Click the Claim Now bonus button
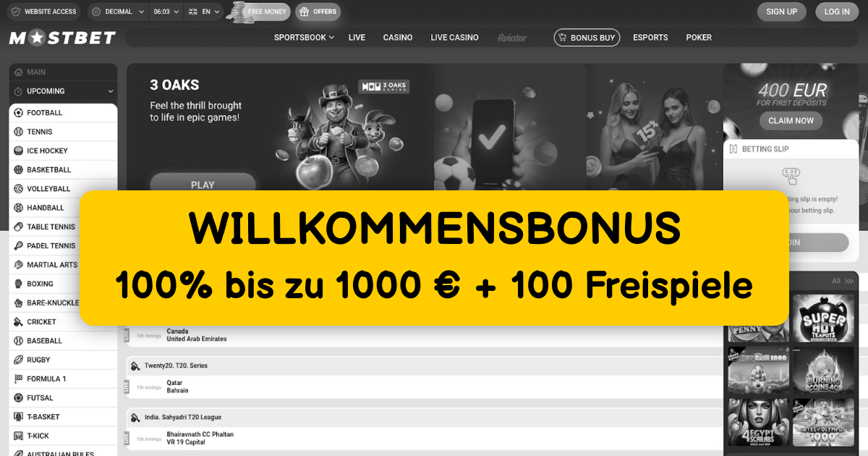Screen dimensions: 868x456 click(791, 121)
